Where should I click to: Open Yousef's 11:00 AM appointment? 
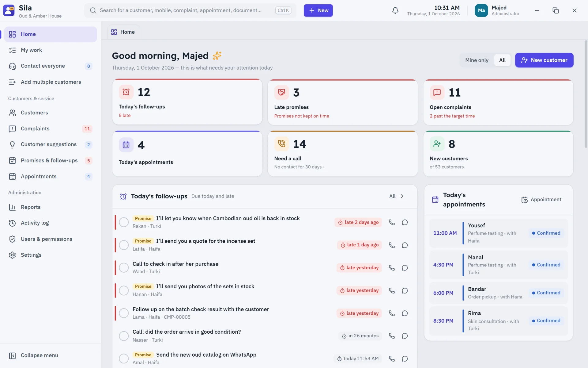coord(498,233)
